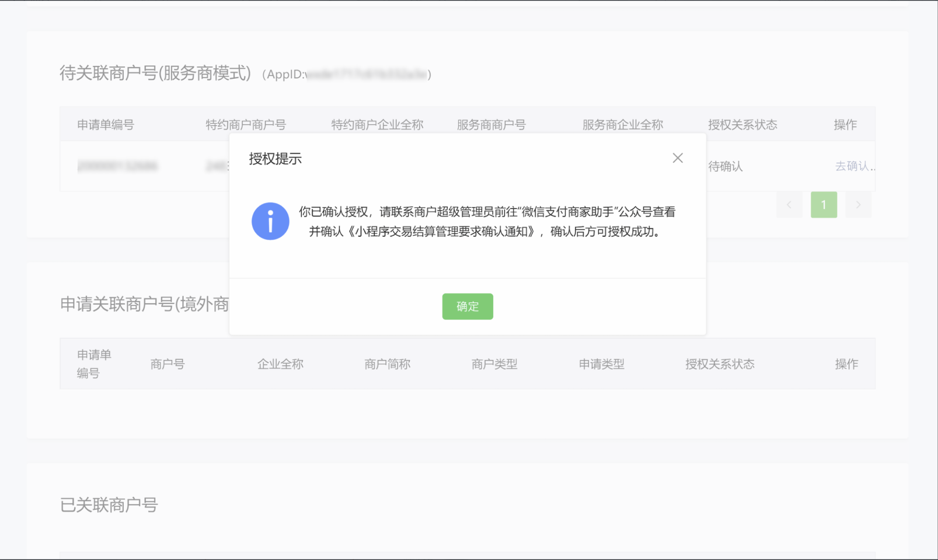The height and width of the screenshot is (560, 938).
Task: Click the 授权关系状态 header in second table
Action: point(720,364)
